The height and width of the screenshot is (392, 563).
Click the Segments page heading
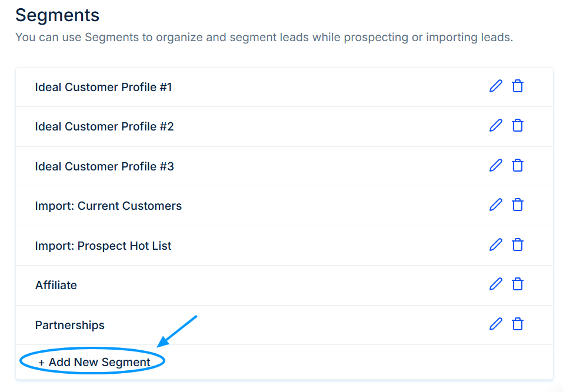(58, 15)
